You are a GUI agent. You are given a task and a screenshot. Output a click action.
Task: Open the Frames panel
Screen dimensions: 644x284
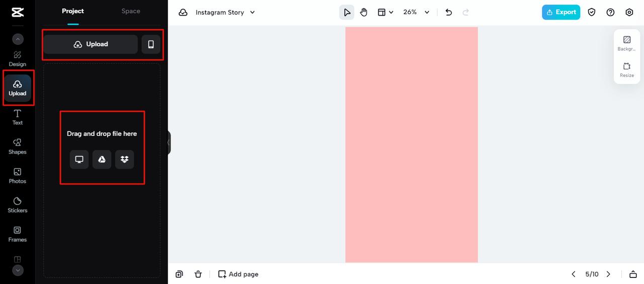(x=17, y=234)
